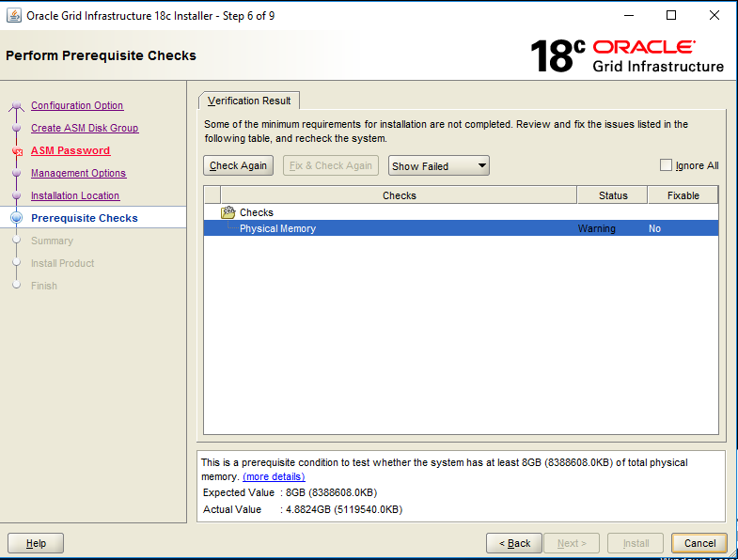Minimize the installer window
Image resolution: width=738 pixels, height=560 pixels.
coord(629,16)
